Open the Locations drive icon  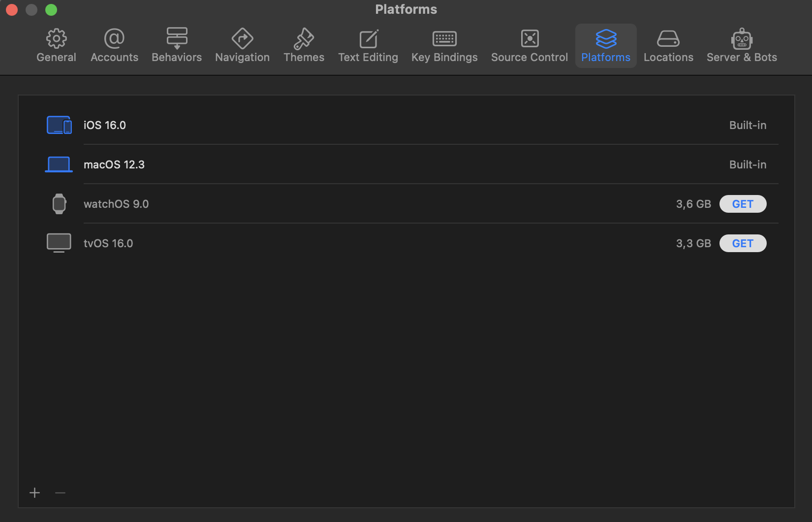(x=668, y=38)
